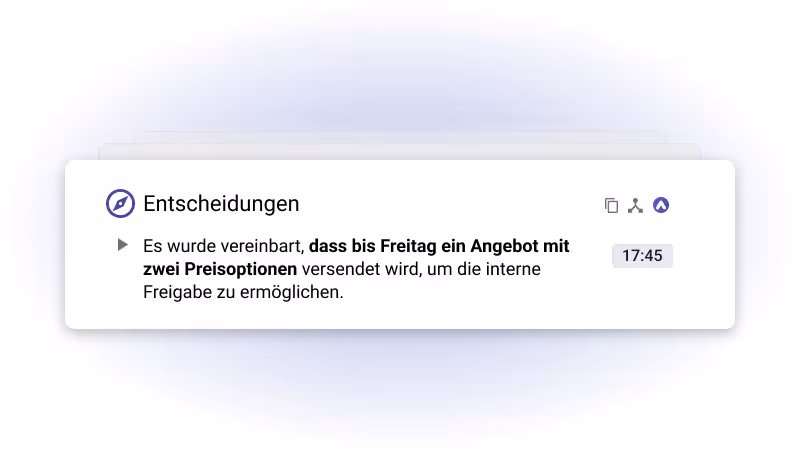The height and width of the screenshot is (450, 800).
Task: Click the bold phrase 'dass bis Freitag ein Angebot mit'
Action: [x=439, y=246]
